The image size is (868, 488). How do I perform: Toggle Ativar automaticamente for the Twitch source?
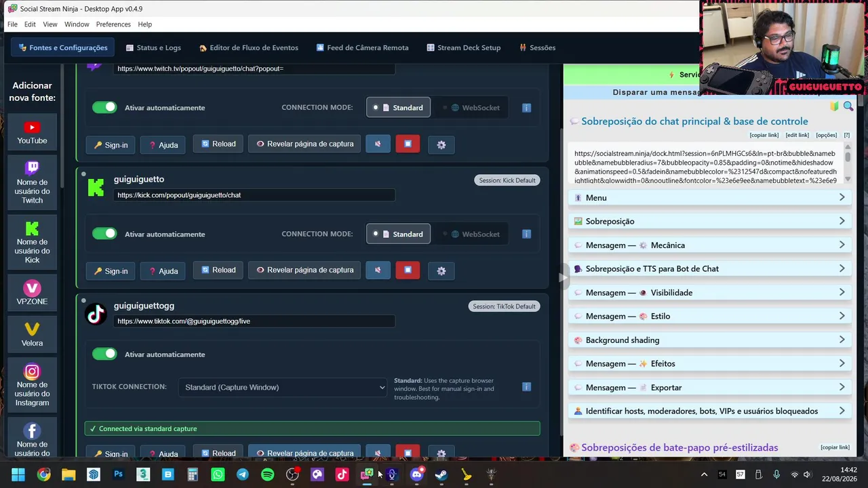(x=104, y=108)
